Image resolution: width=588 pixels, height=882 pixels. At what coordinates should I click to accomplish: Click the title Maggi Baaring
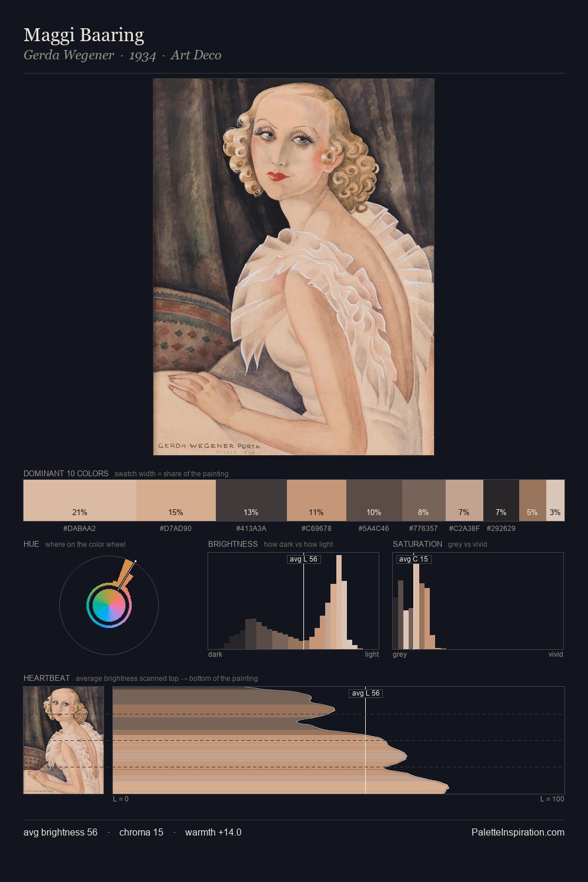point(83,35)
